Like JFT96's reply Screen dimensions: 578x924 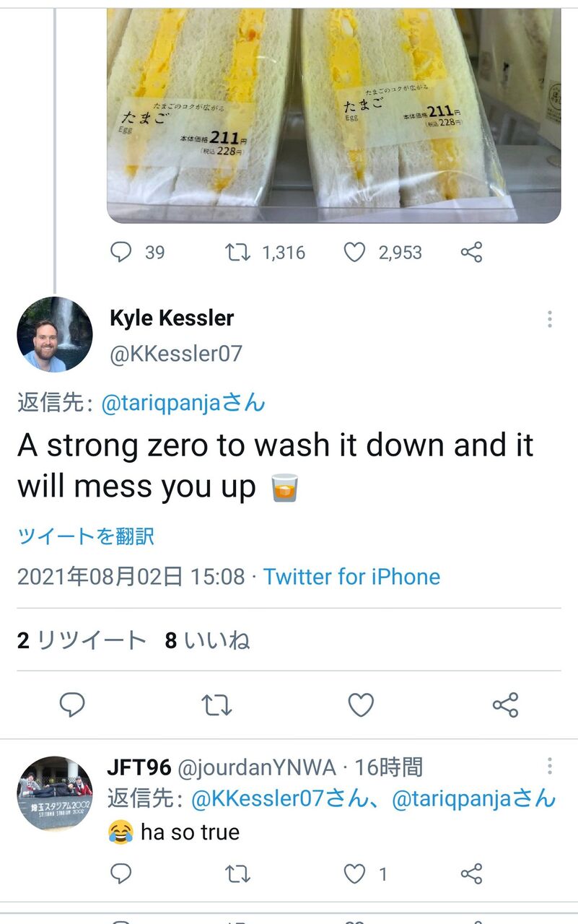[x=354, y=874]
